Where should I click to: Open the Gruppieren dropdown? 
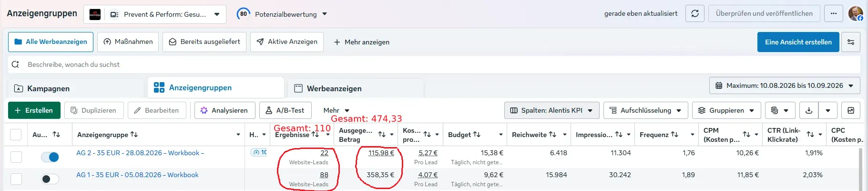(726, 110)
